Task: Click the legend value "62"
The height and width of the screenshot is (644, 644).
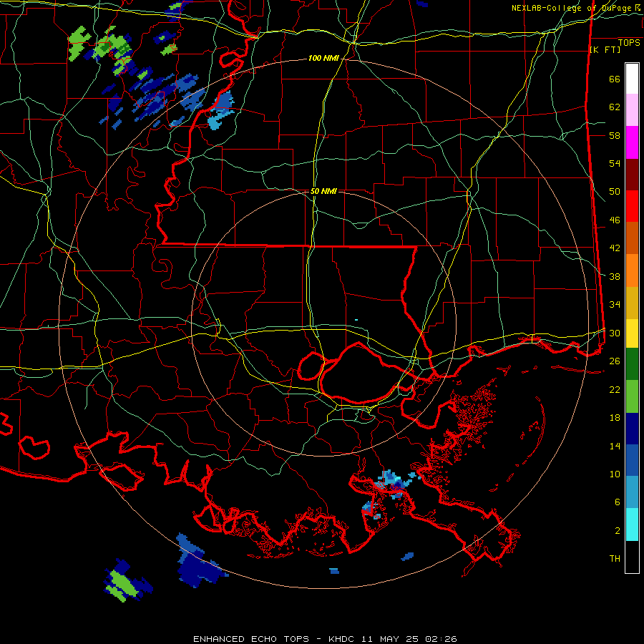Action: tap(615, 107)
